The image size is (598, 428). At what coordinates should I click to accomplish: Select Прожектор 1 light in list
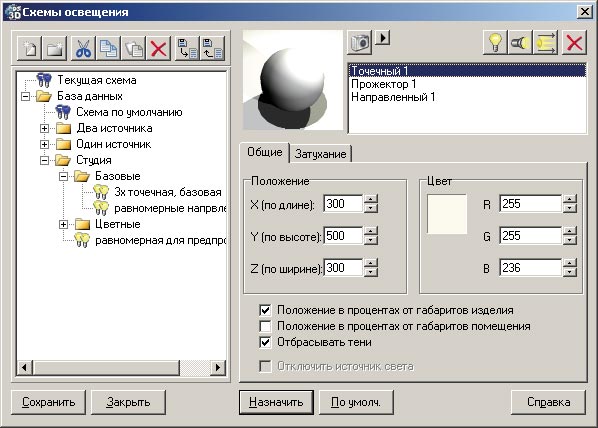(468, 84)
